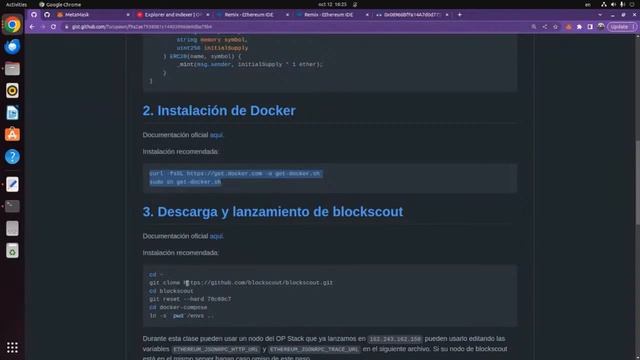Go forward to the next page

(43, 27)
